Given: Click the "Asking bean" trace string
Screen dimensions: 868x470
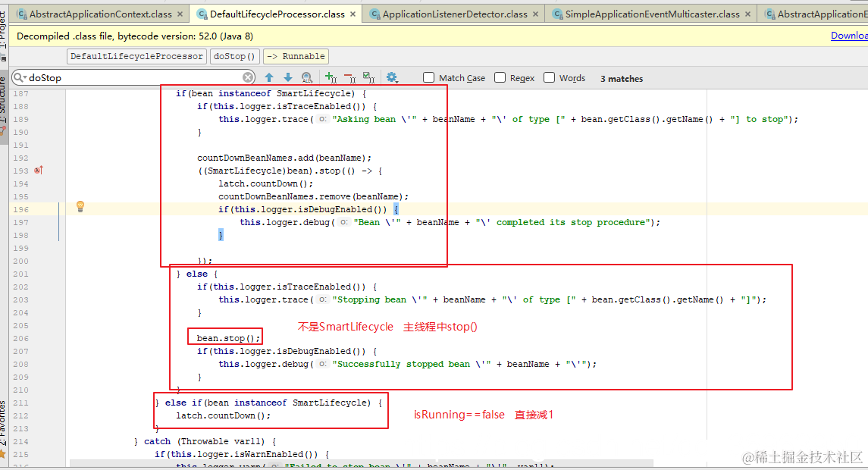Looking at the screenshot, I should click(374, 119).
